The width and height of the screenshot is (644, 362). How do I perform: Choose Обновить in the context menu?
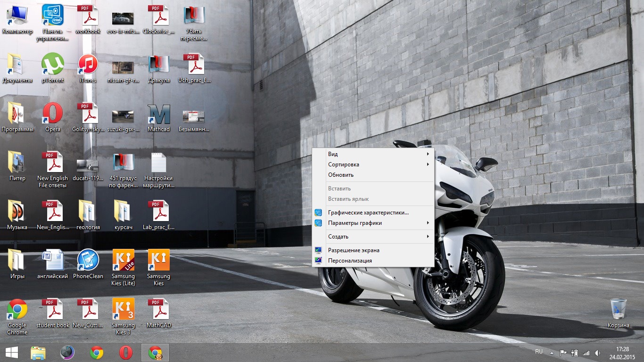tap(373, 175)
